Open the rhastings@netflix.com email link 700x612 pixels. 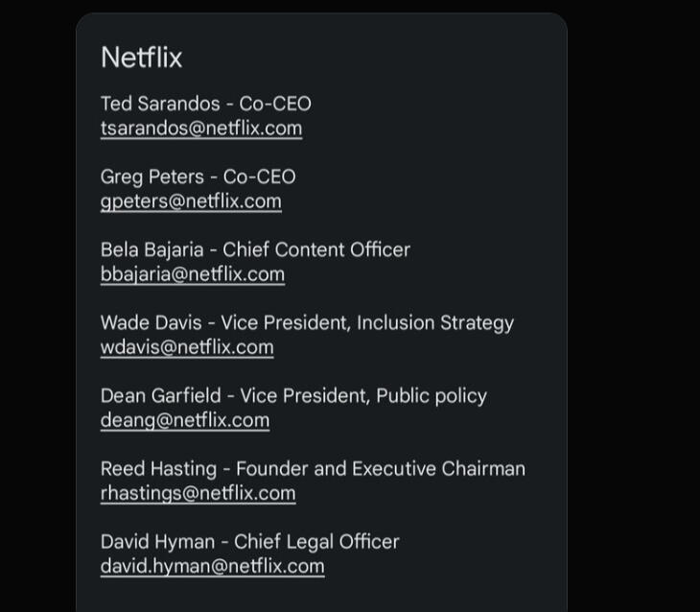tap(198, 494)
